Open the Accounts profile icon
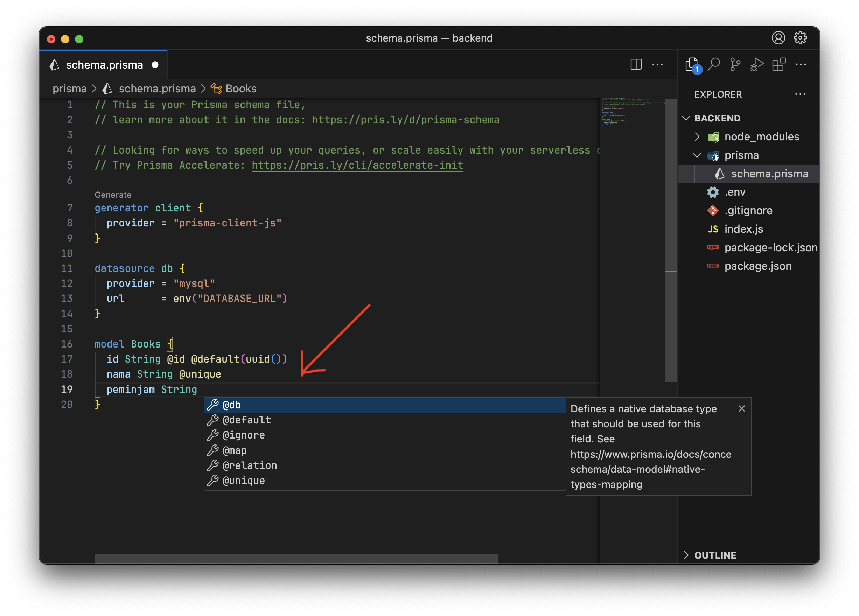 point(778,38)
